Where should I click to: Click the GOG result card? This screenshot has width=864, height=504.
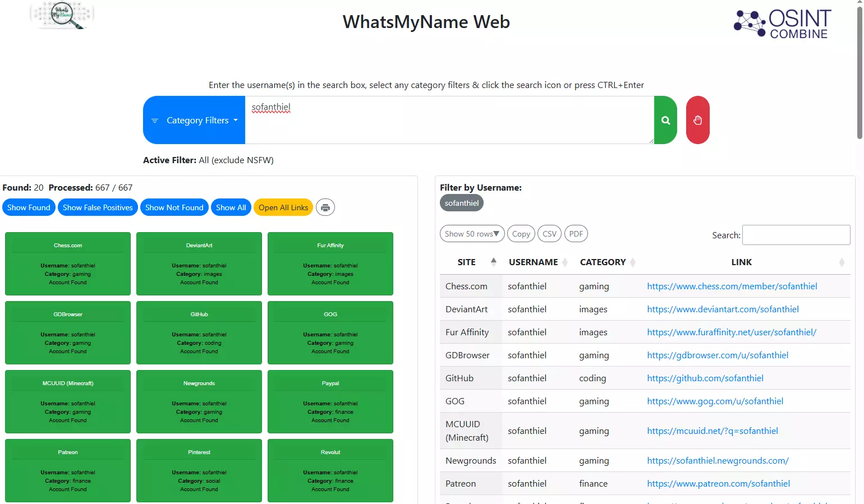pyautogui.click(x=330, y=332)
